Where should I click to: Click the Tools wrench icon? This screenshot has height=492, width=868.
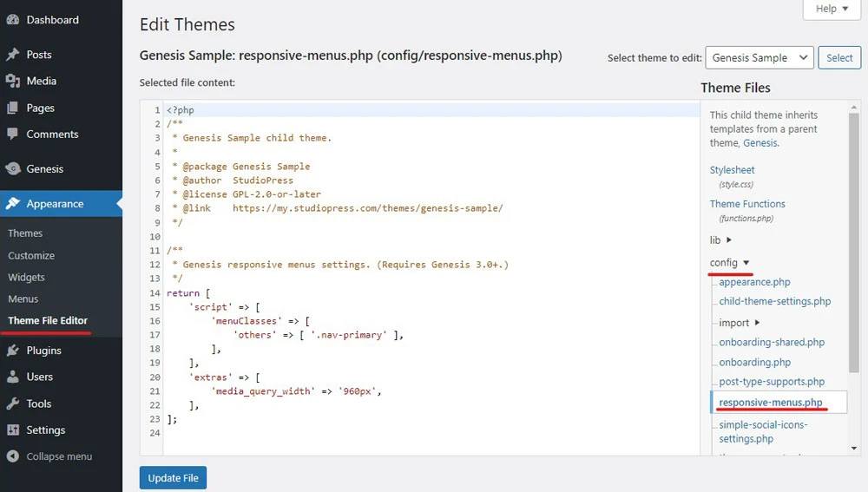pyautogui.click(x=13, y=403)
